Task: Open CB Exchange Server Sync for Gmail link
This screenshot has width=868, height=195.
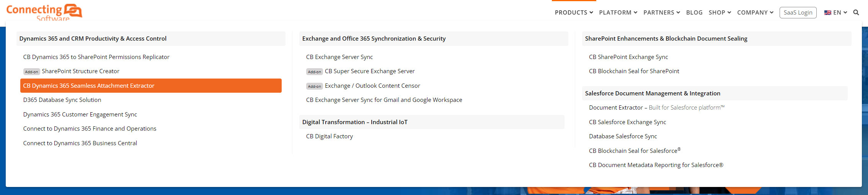Action: click(x=384, y=100)
